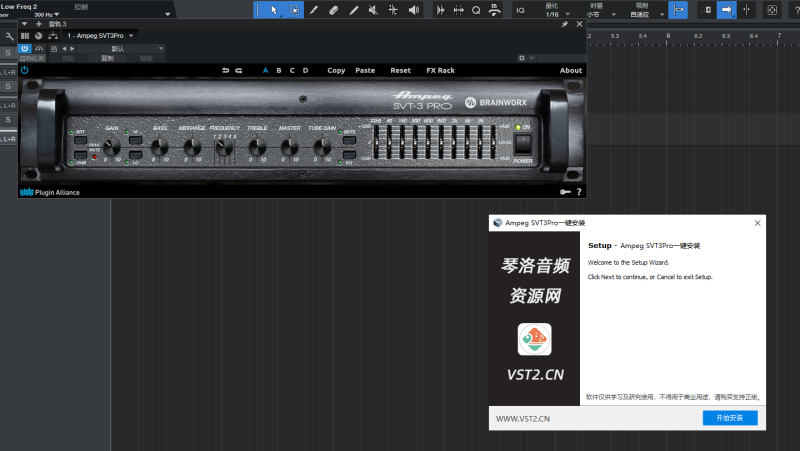Open the plugin routing icon

[53, 36]
